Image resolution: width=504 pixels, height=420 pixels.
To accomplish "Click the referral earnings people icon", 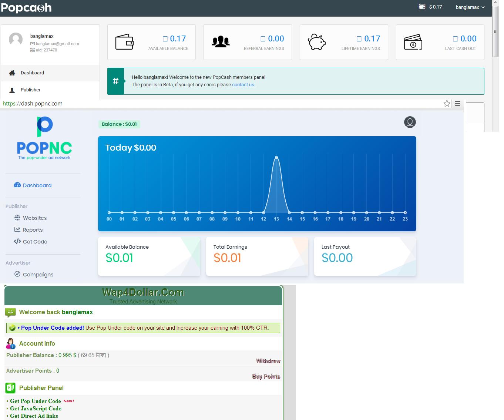I will [221, 42].
